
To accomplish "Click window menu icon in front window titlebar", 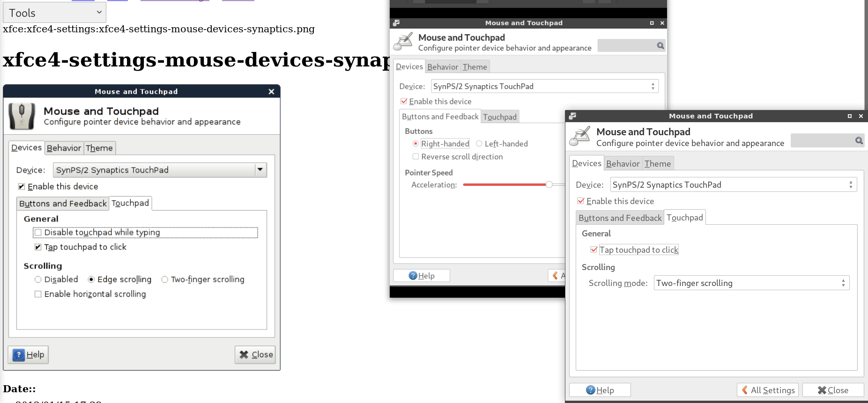I will click(x=572, y=116).
